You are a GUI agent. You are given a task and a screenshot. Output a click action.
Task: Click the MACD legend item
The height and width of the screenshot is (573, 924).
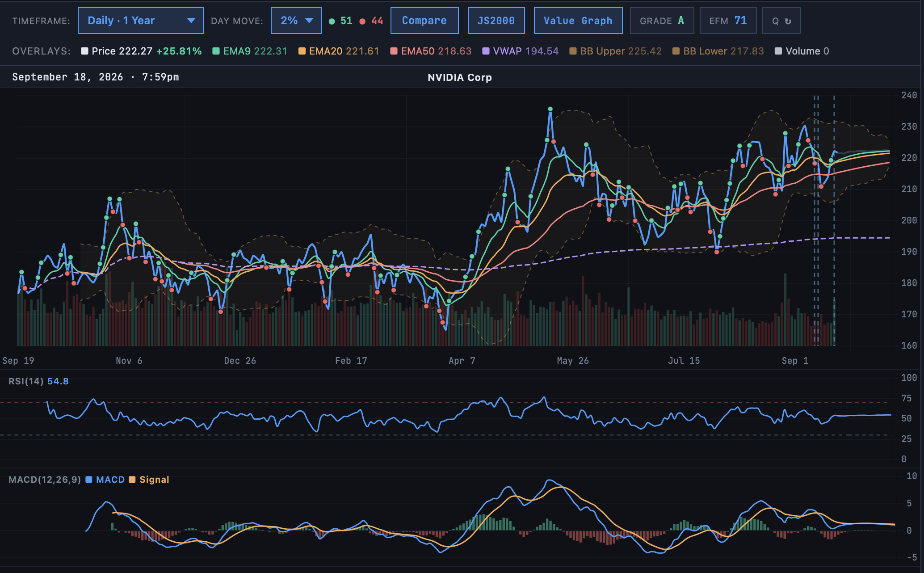105,480
